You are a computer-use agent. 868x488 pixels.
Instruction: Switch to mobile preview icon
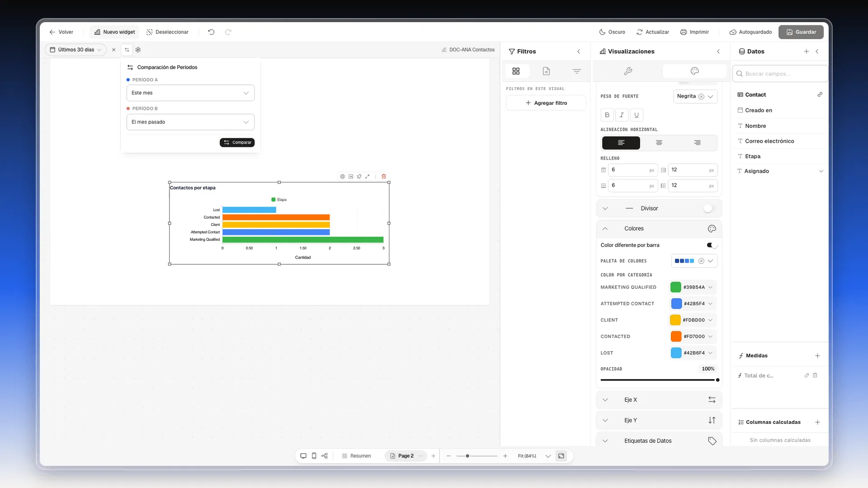coord(314,456)
